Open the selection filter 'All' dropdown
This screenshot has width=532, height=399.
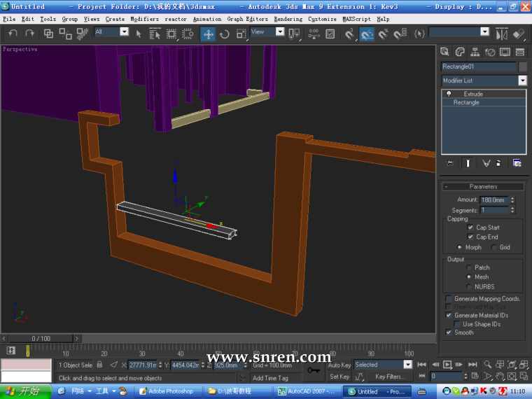point(124,31)
